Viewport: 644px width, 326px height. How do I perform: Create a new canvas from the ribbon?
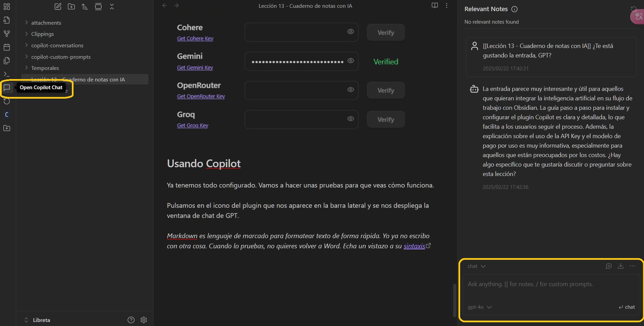pos(7,6)
